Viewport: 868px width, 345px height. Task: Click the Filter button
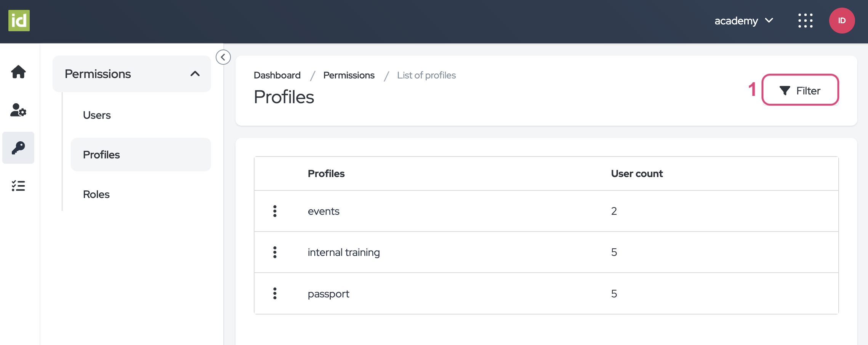[x=800, y=90]
